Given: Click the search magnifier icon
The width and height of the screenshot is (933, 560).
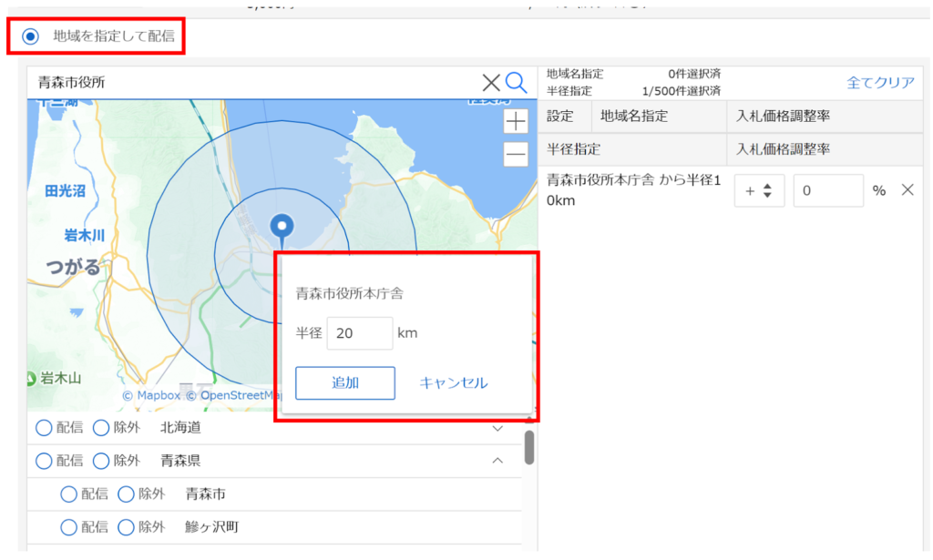Looking at the screenshot, I should pyautogui.click(x=517, y=83).
